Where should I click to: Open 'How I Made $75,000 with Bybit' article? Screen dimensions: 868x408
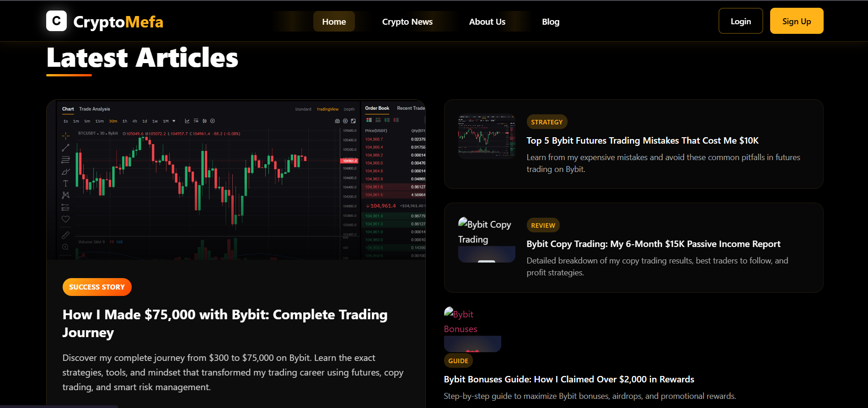pyautogui.click(x=225, y=323)
